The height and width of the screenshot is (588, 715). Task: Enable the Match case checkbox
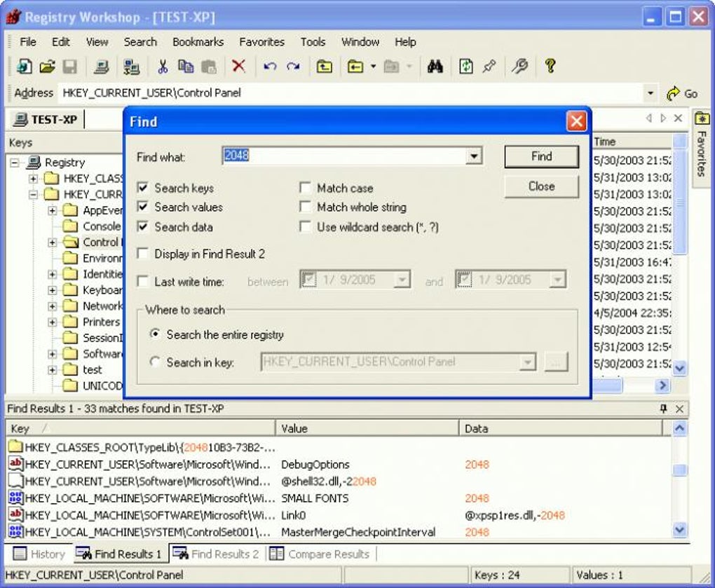tap(305, 187)
